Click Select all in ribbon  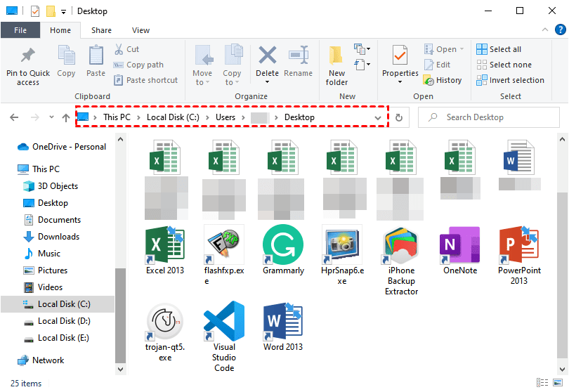point(499,49)
